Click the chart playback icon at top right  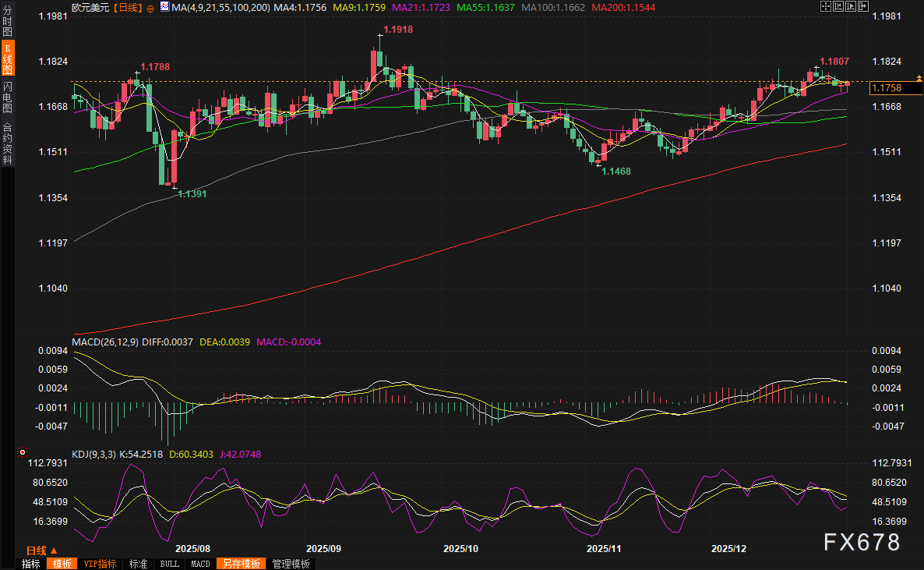click(x=851, y=6)
